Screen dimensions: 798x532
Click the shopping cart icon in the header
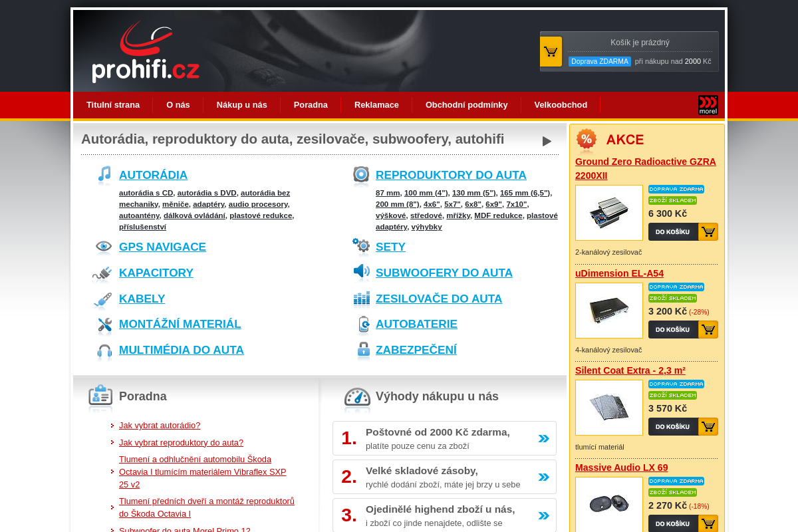pos(551,51)
